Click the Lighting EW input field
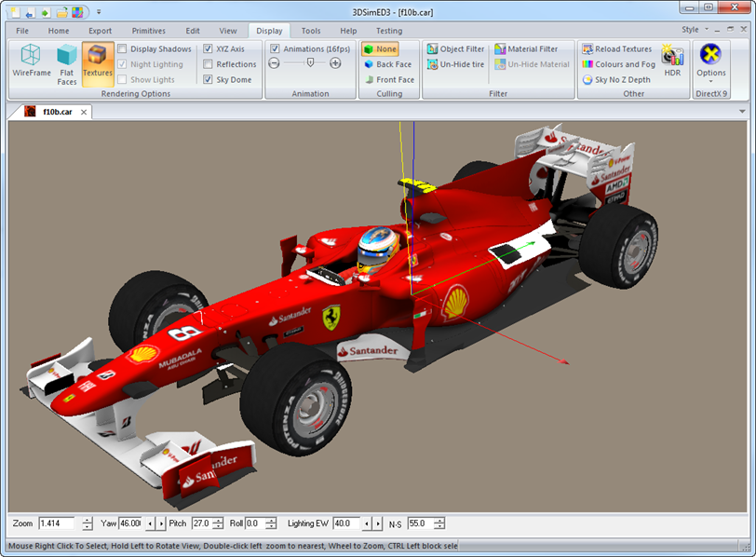 [x=346, y=523]
